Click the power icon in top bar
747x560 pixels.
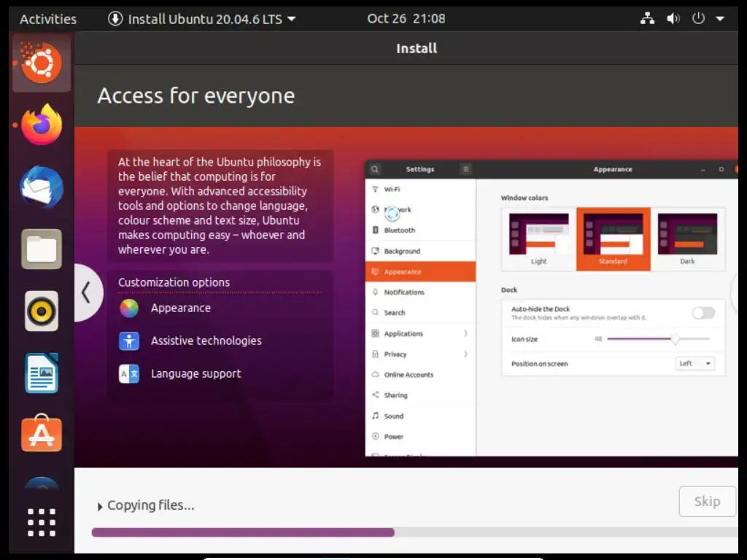click(x=698, y=18)
